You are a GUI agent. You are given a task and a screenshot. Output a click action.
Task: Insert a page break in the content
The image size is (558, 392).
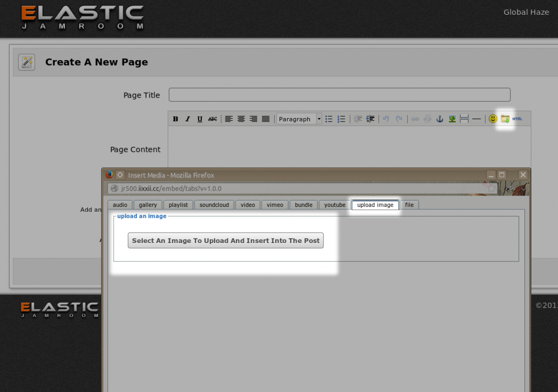click(x=464, y=119)
